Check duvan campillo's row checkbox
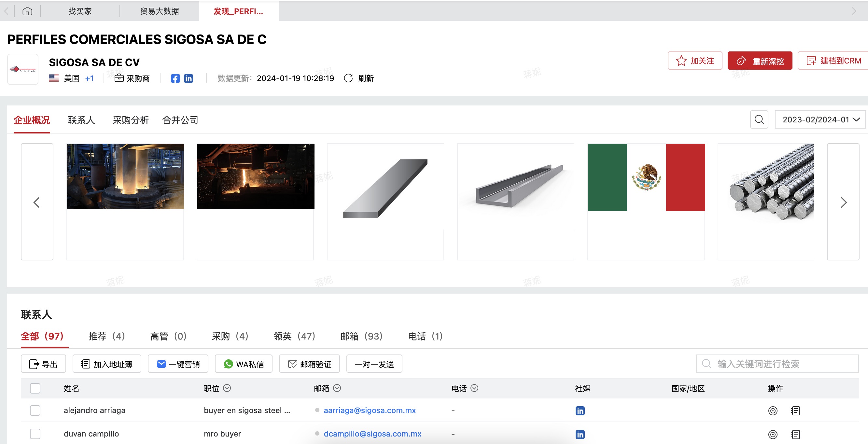Image resolution: width=868 pixels, height=444 pixels. pyautogui.click(x=35, y=434)
